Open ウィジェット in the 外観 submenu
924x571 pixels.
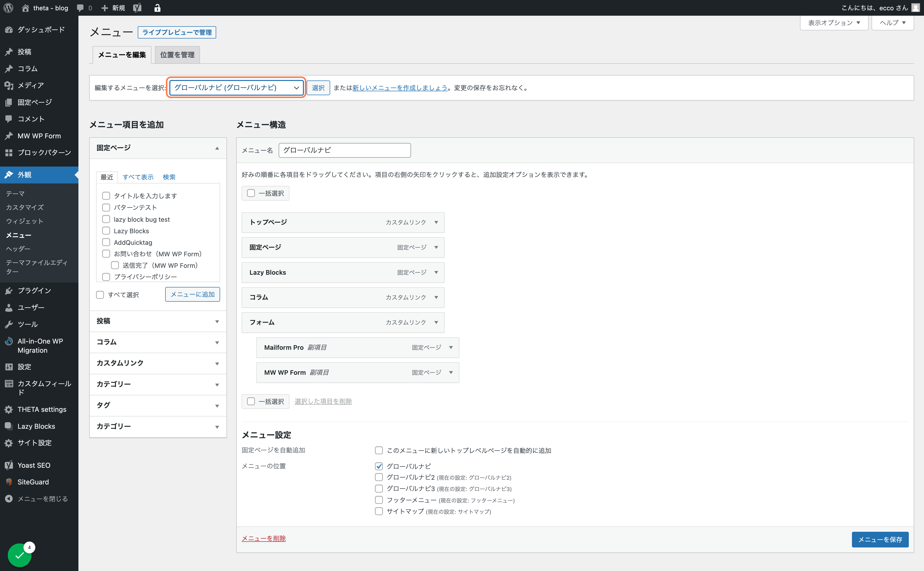pos(25,221)
